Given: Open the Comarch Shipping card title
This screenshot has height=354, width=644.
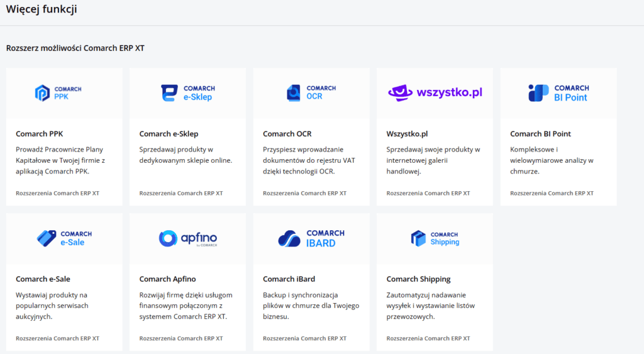Looking at the screenshot, I should pos(418,279).
